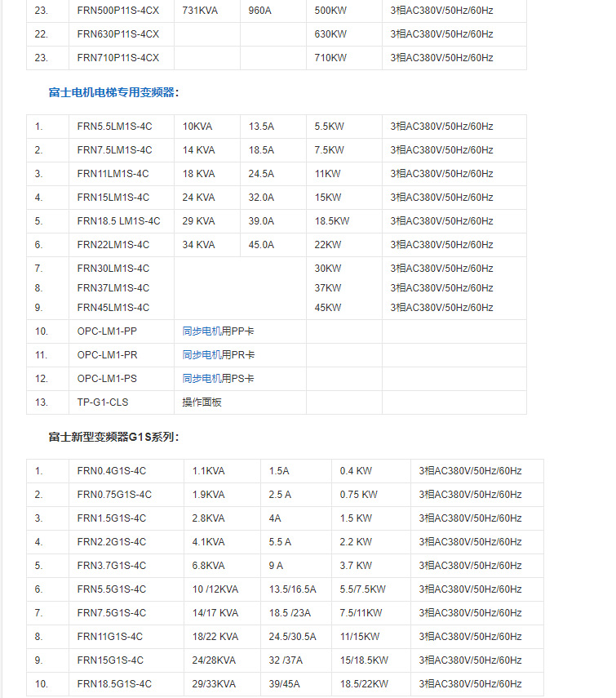Select model cell FRN5.5G1S-4C

click(x=126, y=589)
